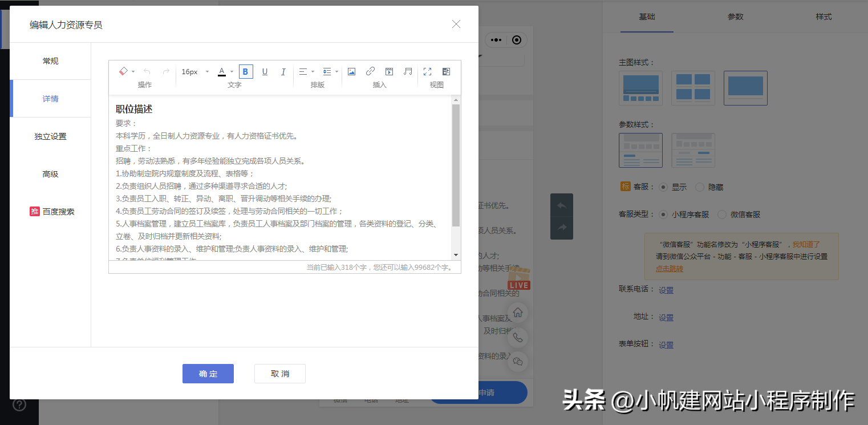Open the 高级 tab
The width and height of the screenshot is (868, 425).
(50, 174)
